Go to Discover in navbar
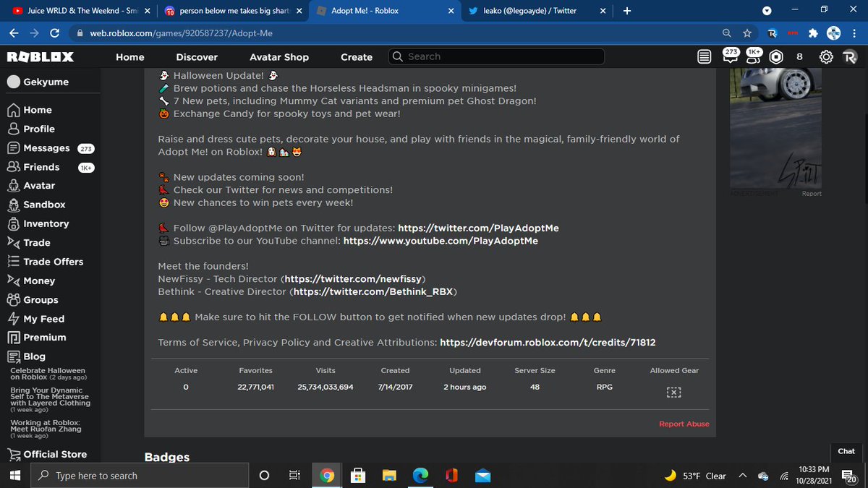The height and width of the screenshot is (488, 868). (197, 57)
